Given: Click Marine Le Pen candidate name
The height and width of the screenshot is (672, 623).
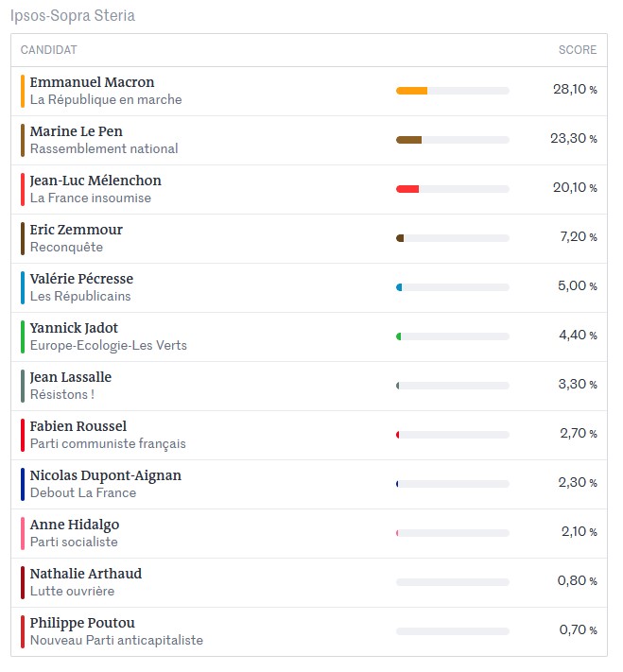Looking at the screenshot, I should click(x=76, y=131).
